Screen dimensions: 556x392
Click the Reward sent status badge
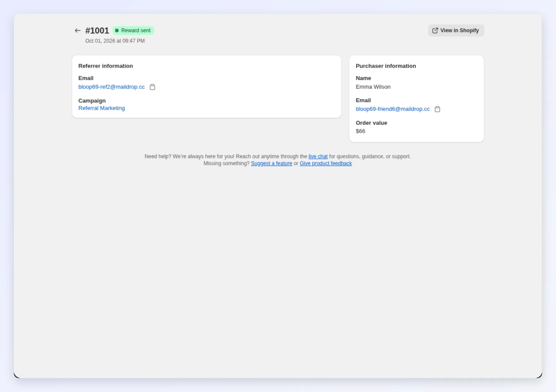[133, 31]
